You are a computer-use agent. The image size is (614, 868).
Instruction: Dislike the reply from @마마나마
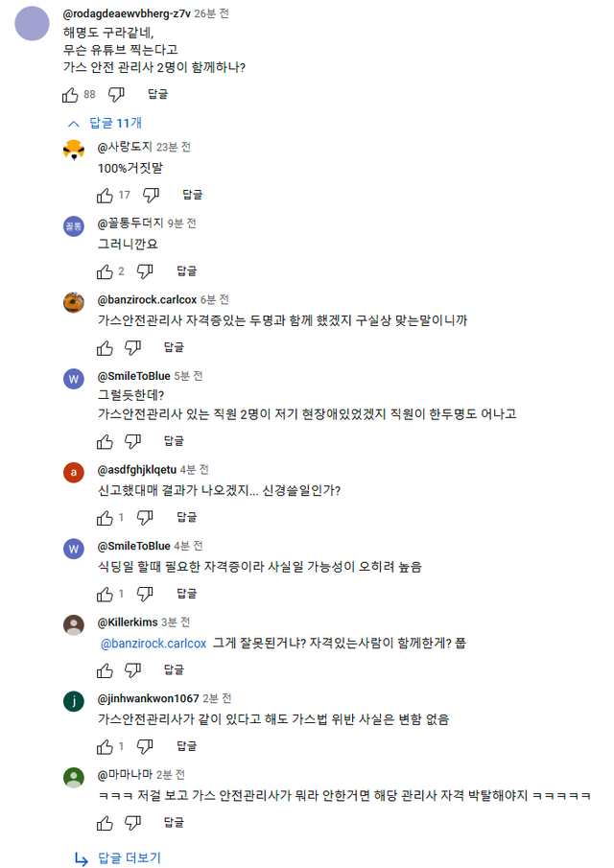[x=133, y=822]
